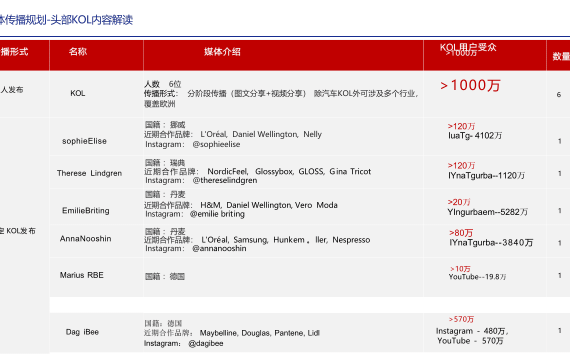Select the AnnaNooshin name cell
Screen dimensions: 570x360
86,239
